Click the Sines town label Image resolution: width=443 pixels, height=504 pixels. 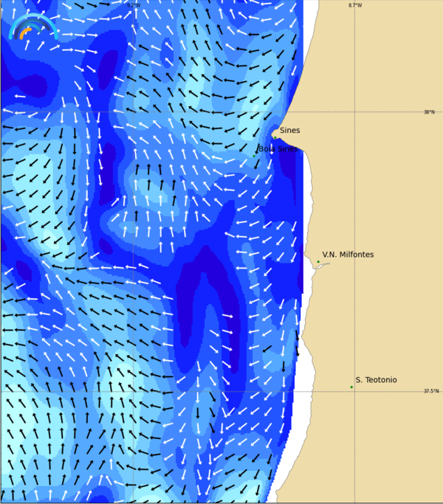click(290, 130)
